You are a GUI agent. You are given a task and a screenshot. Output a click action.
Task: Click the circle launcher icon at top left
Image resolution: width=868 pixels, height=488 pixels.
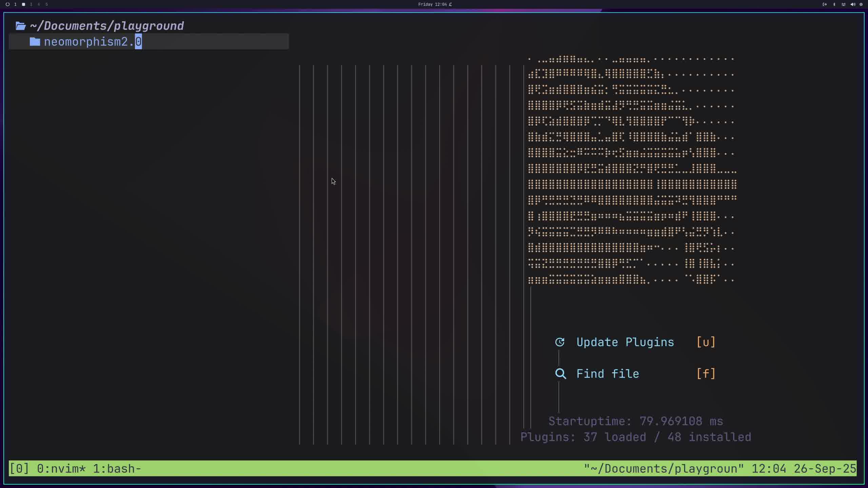pyautogui.click(x=7, y=4)
